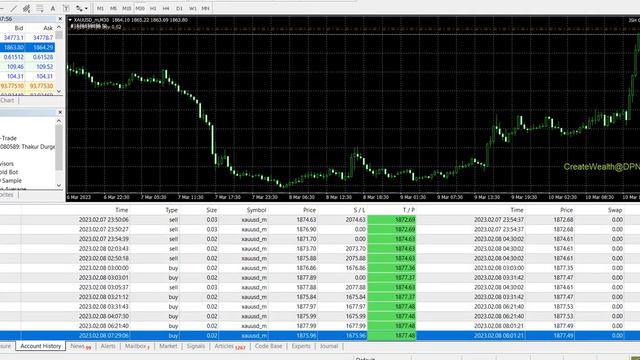Switch chart to M5 timeframe

113,8
